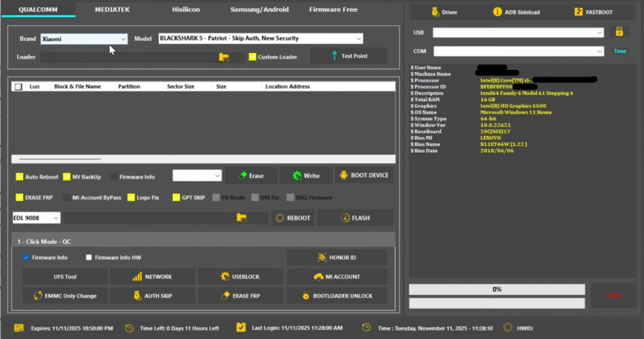Viewport: 644px width, 339px height.
Task: Enable the FB Mode checkbox
Action: [x=216, y=197]
